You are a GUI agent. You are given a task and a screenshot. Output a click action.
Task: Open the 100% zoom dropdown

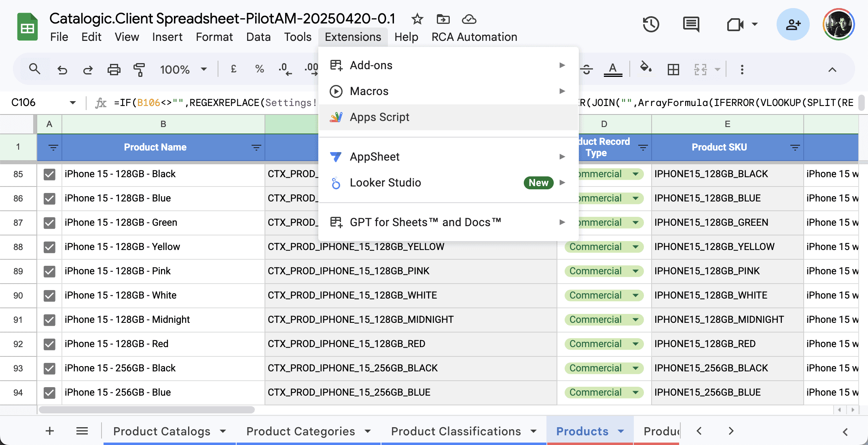[x=183, y=70]
